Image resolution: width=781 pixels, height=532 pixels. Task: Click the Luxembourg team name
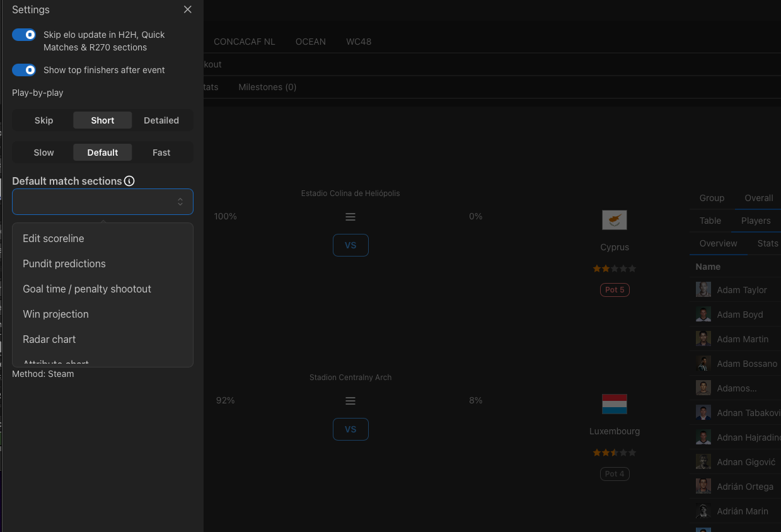[615, 431]
